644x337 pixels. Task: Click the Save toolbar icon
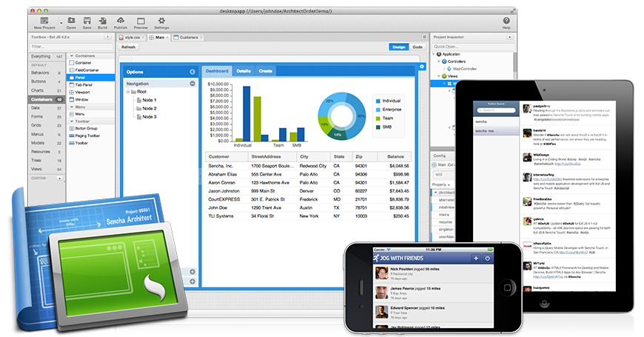coord(87,21)
